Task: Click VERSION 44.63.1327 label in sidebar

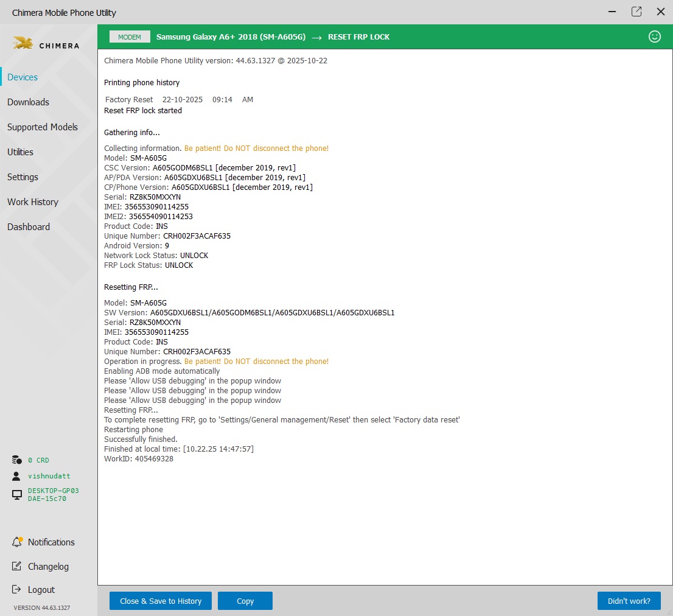Action: click(x=41, y=608)
